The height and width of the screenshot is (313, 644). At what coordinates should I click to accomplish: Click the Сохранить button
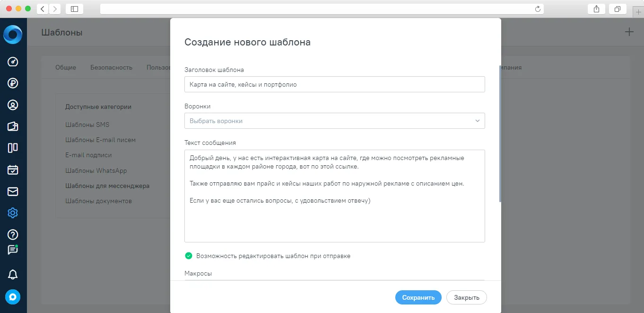coord(418,297)
